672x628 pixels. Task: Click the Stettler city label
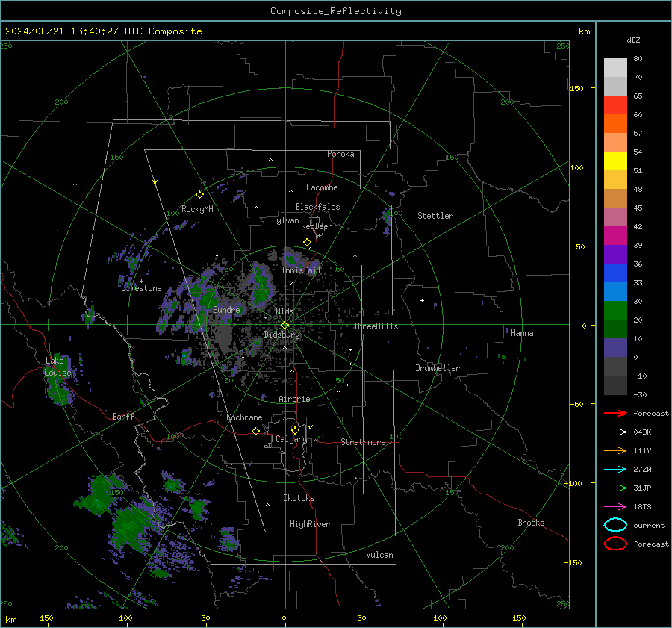click(435, 216)
